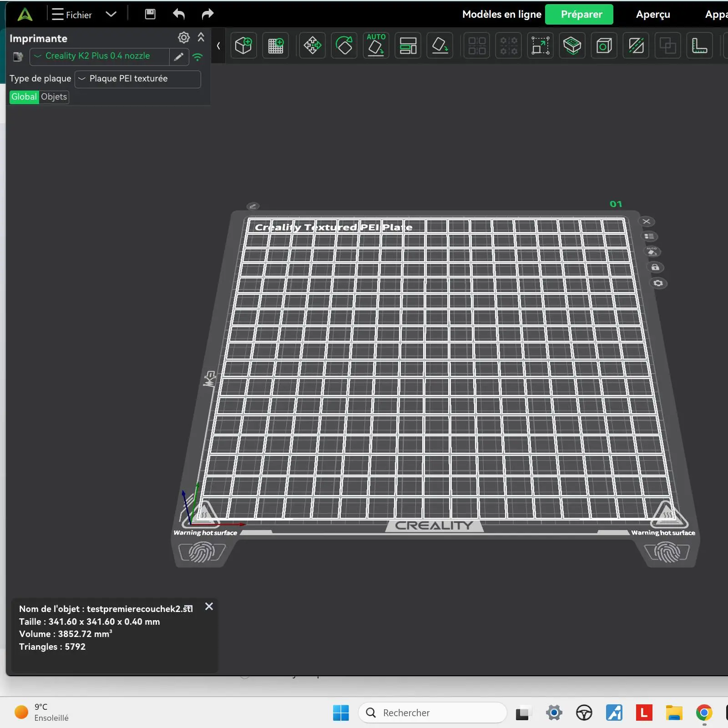Click the plate number 01 label
The image size is (728, 728).
tap(616, 204)
